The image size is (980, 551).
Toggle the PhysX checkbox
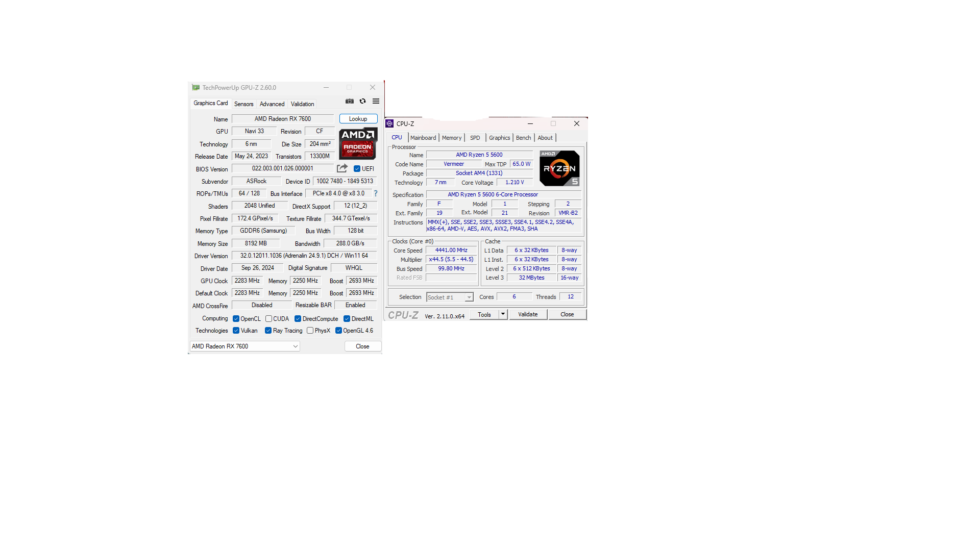coord(310,331)
